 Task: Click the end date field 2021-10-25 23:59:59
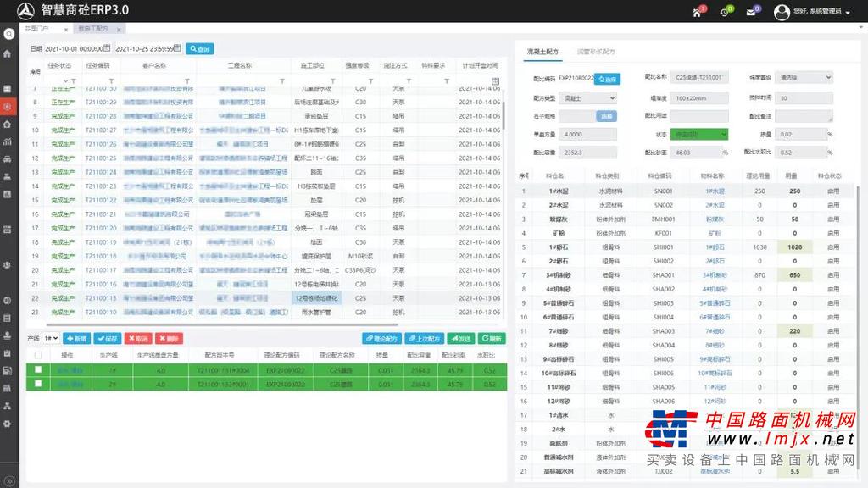tap(147, 48)
